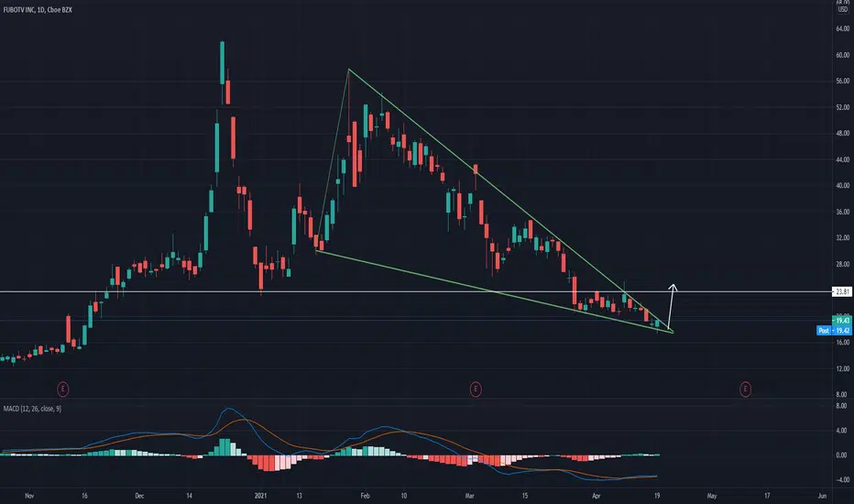
Task: Click the FUBOTV INC symbol title
Action: coord(38,10)
